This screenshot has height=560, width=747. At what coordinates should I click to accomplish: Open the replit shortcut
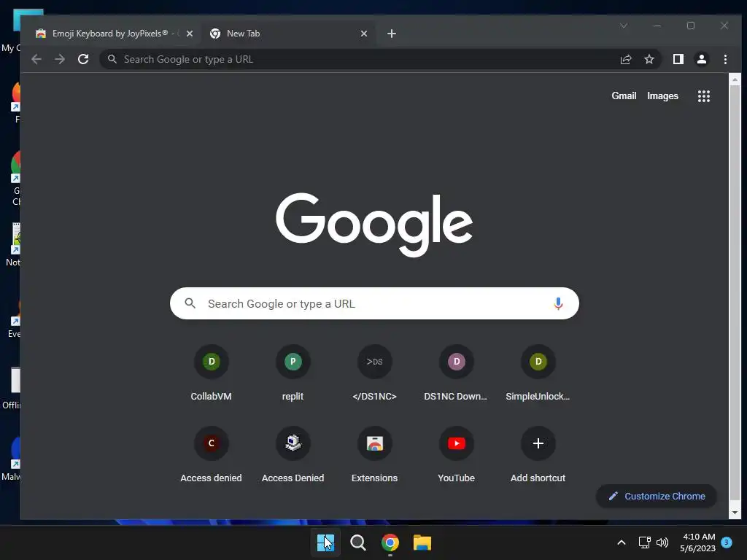[293, 374]
